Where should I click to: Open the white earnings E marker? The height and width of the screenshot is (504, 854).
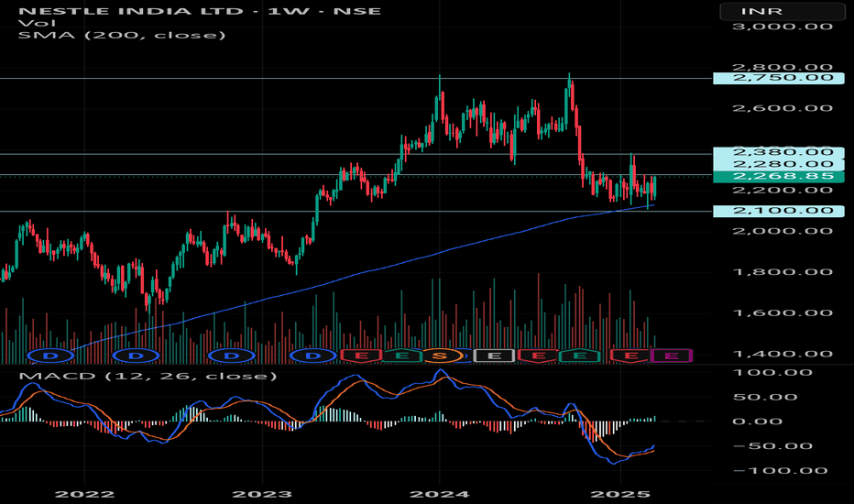(x=494, y=356)
